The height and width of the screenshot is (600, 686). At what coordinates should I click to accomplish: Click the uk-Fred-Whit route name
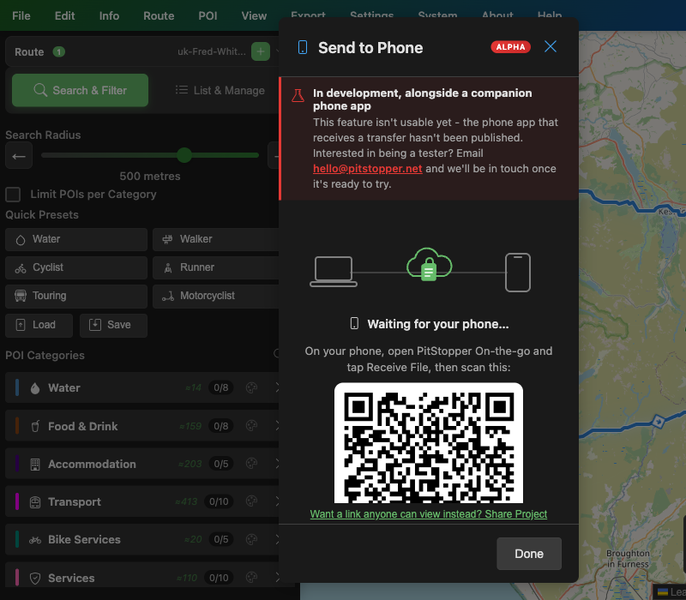tap(212, 52)
